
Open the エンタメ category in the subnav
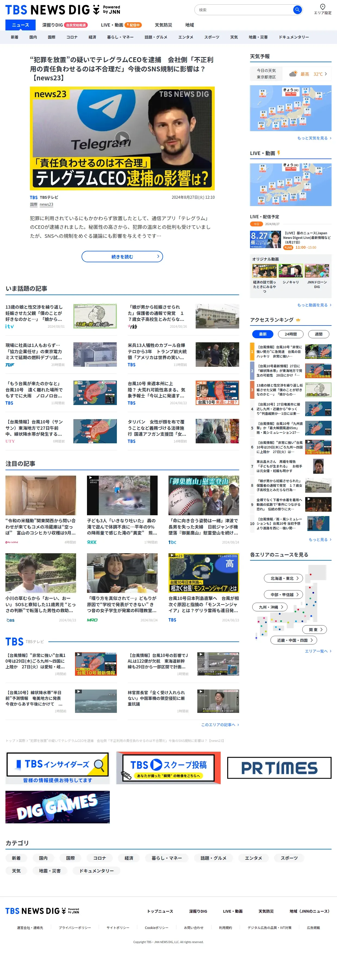point(185,37)
